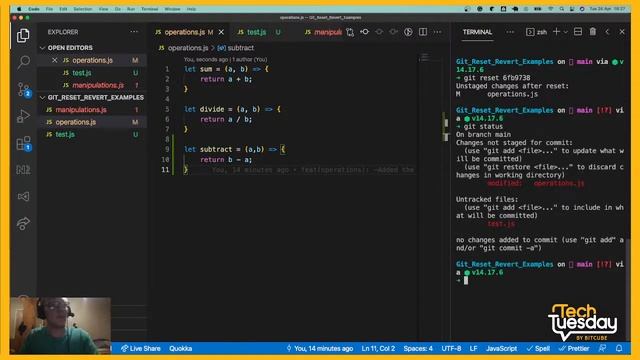
Task: Click the compare changes icon in editor toolbar
Action: pos(350,32)
